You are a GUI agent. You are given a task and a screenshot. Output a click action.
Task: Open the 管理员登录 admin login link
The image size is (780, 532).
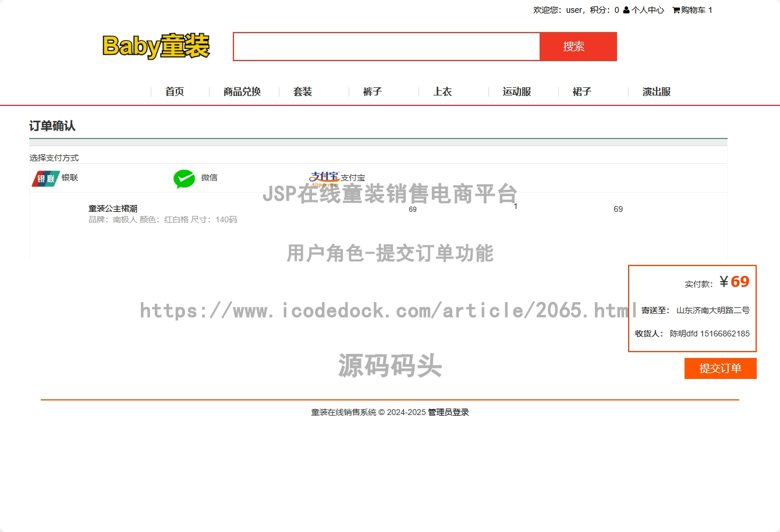point(448,412)
